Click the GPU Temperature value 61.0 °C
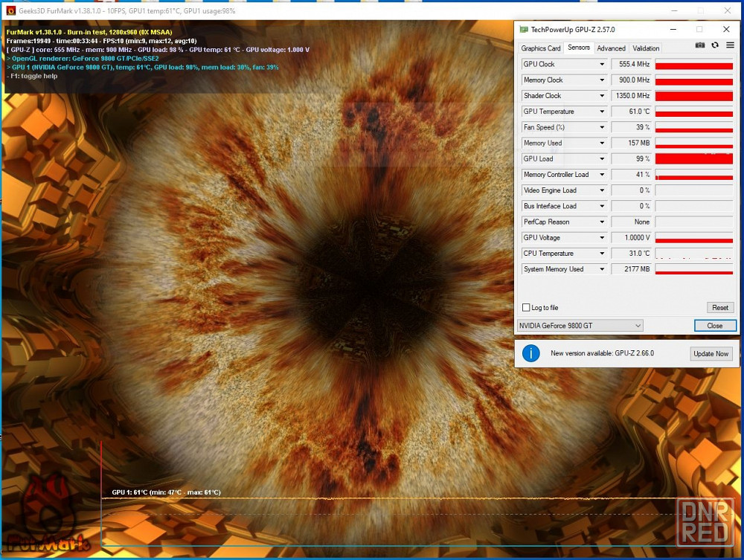Image resolution: width=744 pixels, height=560 pixels. (632, 112)
